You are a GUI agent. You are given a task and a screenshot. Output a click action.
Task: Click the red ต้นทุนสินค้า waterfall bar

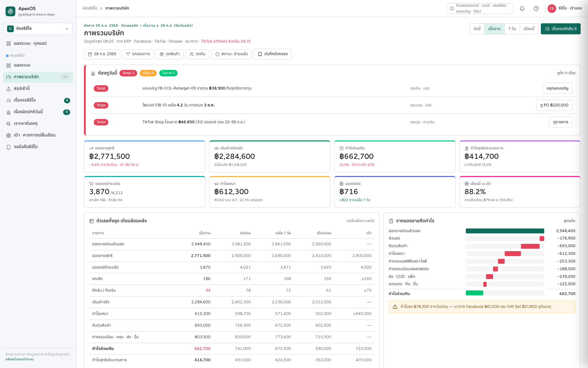530,246
